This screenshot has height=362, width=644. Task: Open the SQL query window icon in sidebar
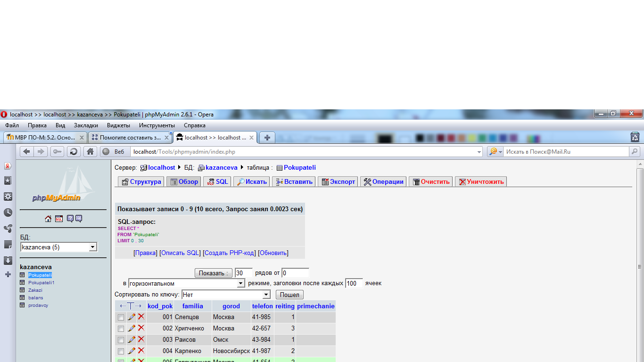coord(59,219)
